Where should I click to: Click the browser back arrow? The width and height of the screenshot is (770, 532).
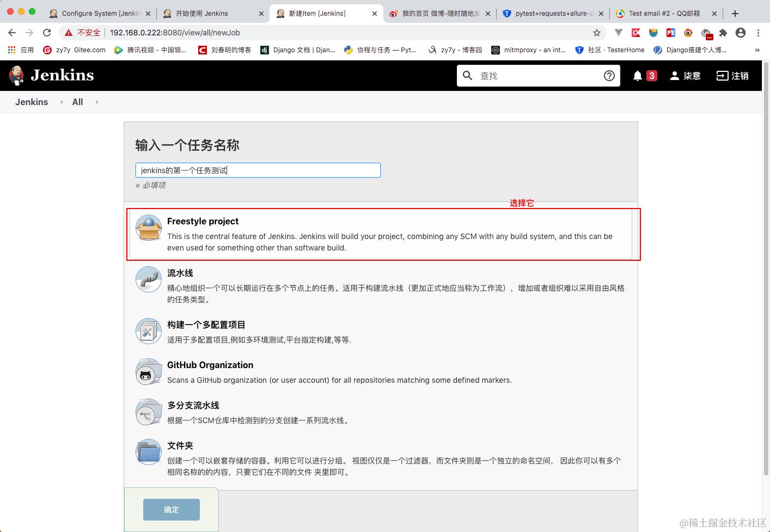tap(12, 33)
